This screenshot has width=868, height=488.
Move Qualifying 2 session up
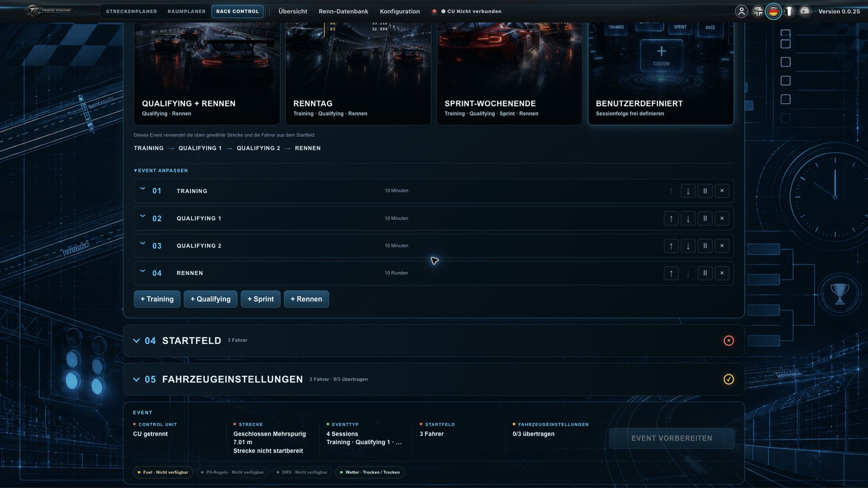point(671,246)
